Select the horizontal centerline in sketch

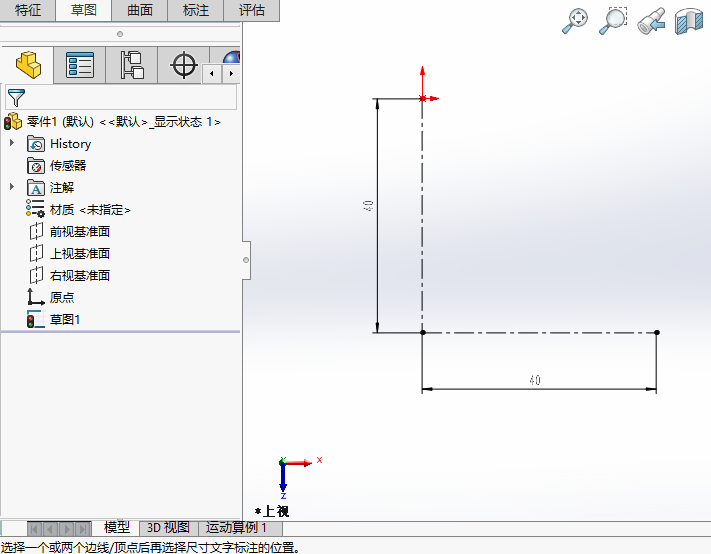coord(540,332)
